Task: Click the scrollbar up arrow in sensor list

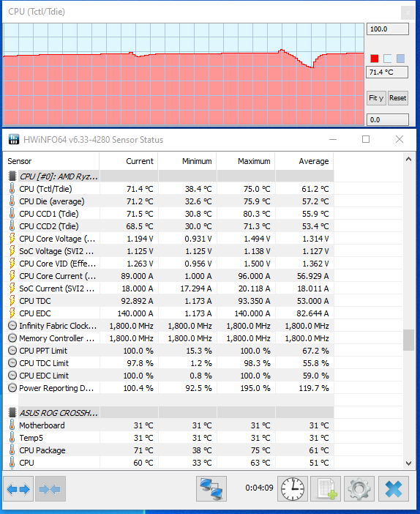Action: (408, 160)
